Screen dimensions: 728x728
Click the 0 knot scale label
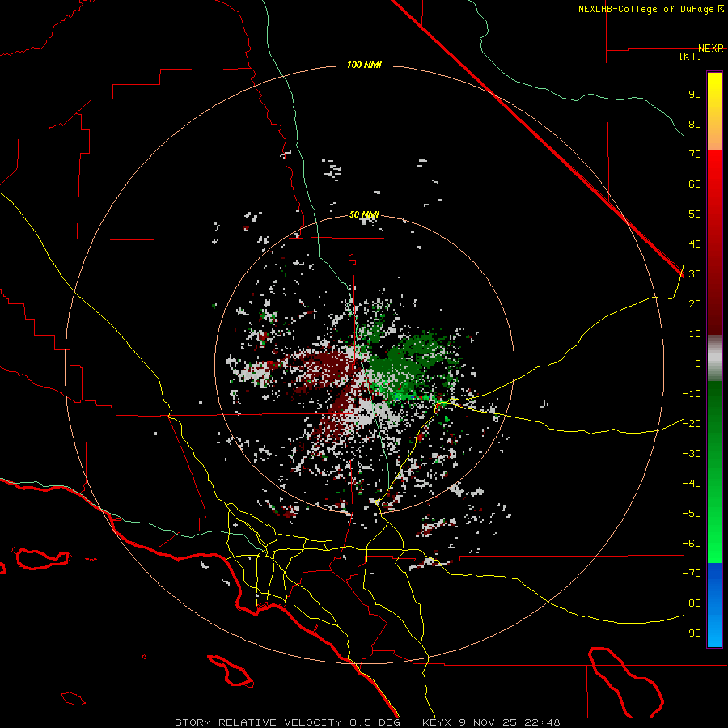698,364
